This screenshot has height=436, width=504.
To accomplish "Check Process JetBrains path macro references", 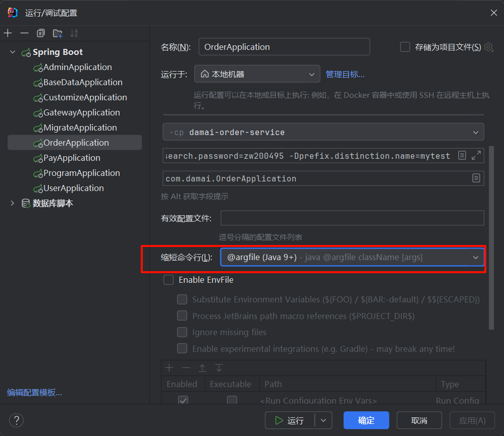I will click(182, 316).
